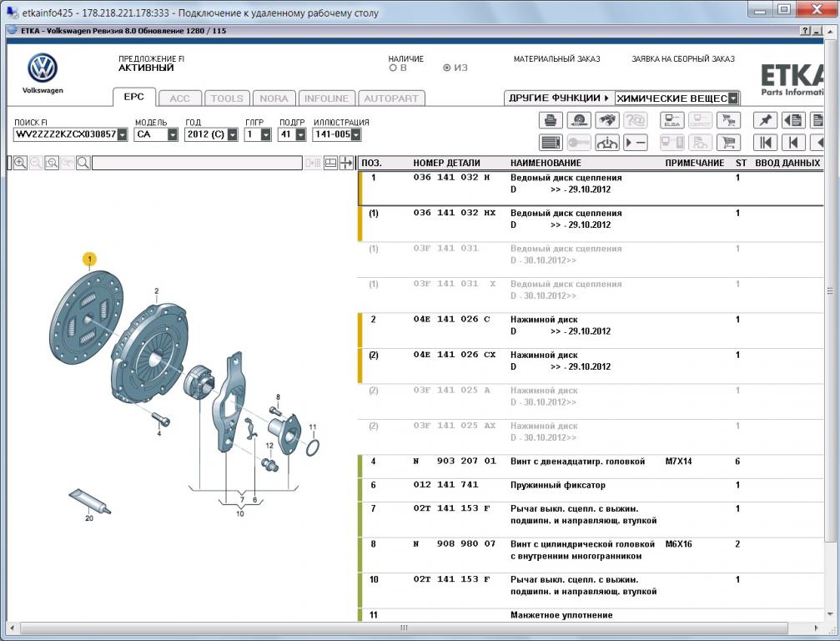
Task: Click the crosshair arrow icon
Action: point(346,163)
